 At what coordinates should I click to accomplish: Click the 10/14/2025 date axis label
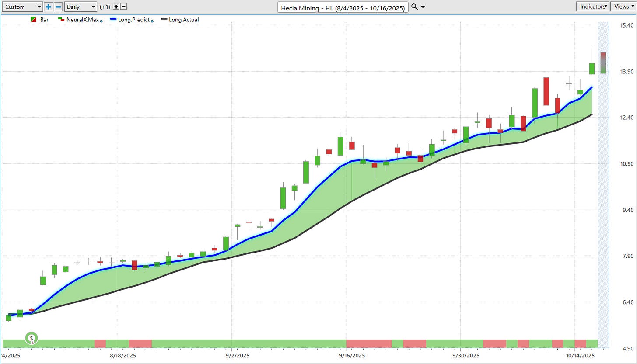click(x=581, y=356)
